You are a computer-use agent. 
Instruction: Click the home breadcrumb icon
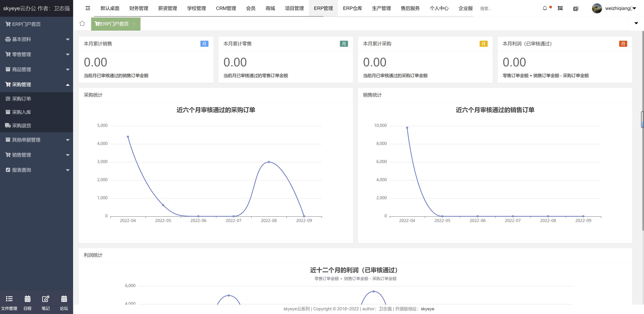tap(82, 23)
